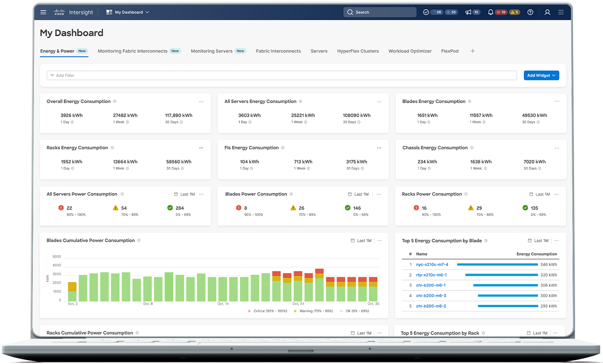603x364 pixels.
Task: Toggle Warning (70% - 89%) legend series
Action: point(316,311)
